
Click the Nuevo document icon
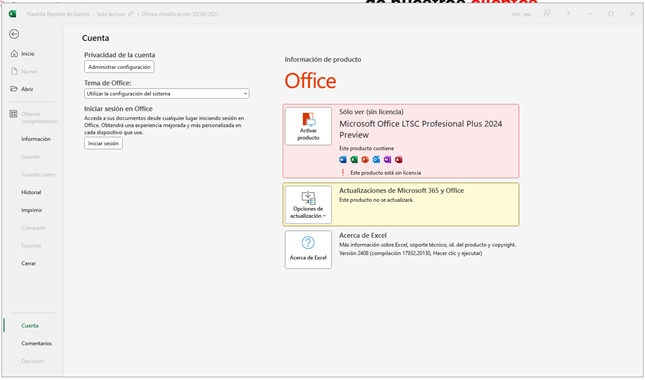[x=14, y=72]
